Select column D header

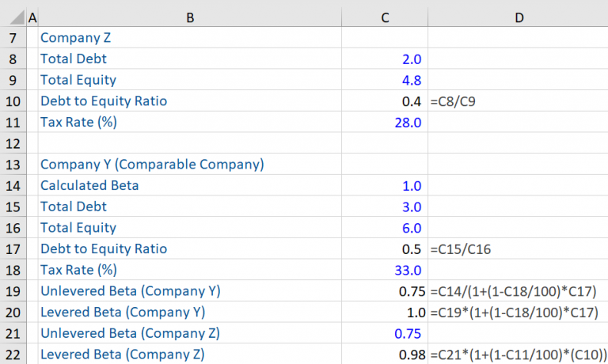coord(518,17)
